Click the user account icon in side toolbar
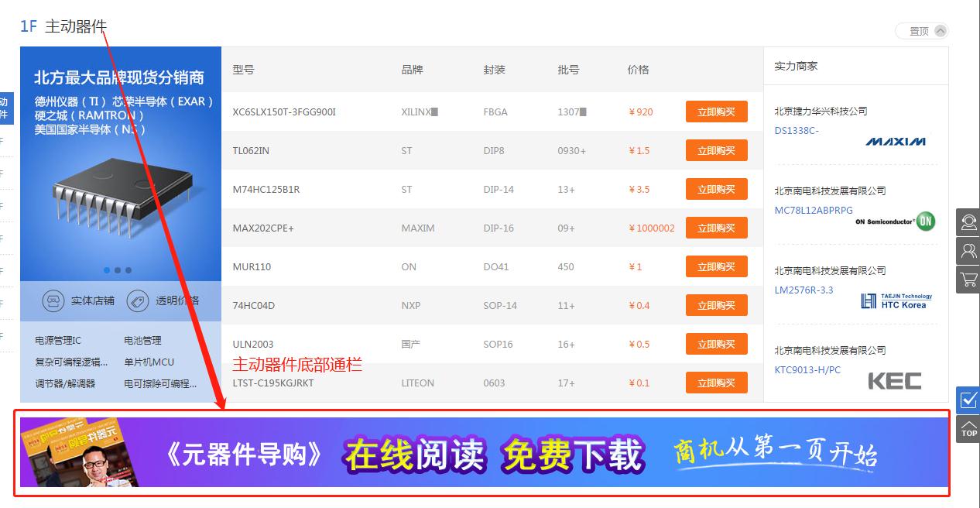The height and width of the screenshot is (508, 980). (968, 250)
